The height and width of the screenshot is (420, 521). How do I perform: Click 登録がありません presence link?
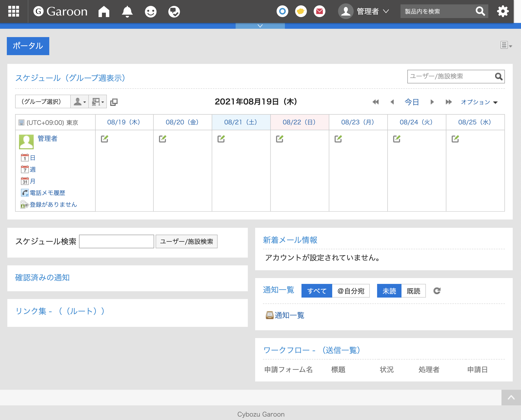[49, 204]
